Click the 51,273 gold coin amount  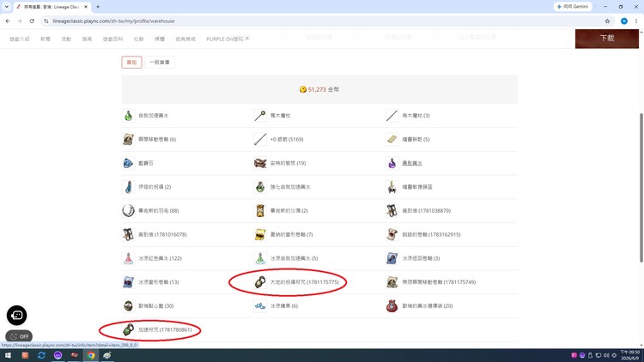[x=317, y=89]
